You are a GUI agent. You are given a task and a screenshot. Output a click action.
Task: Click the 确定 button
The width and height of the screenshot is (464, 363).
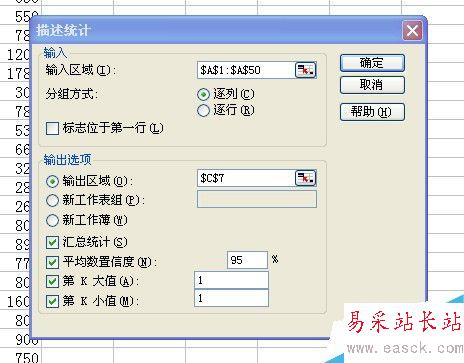pos(372,63)
